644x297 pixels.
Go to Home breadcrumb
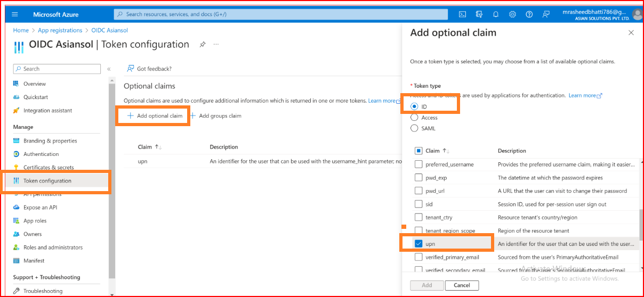(21, 30)
